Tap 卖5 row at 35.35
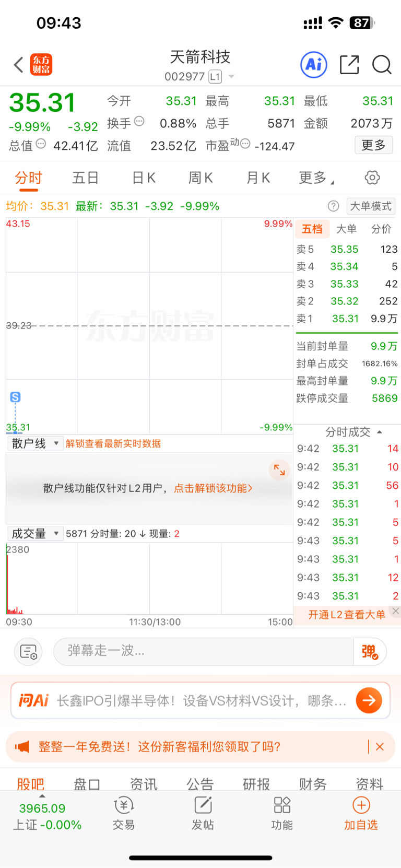401x868 pixels. pyautogui.click(x=347, y=249)
